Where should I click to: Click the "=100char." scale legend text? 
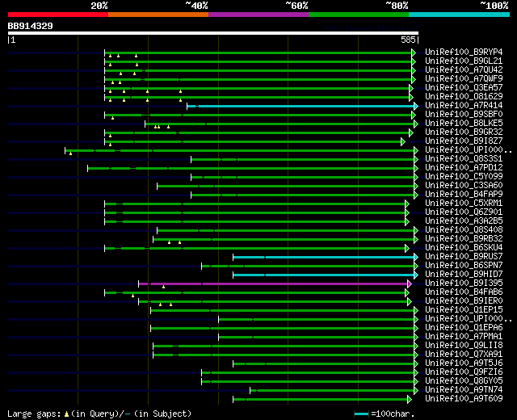[393, 414]
